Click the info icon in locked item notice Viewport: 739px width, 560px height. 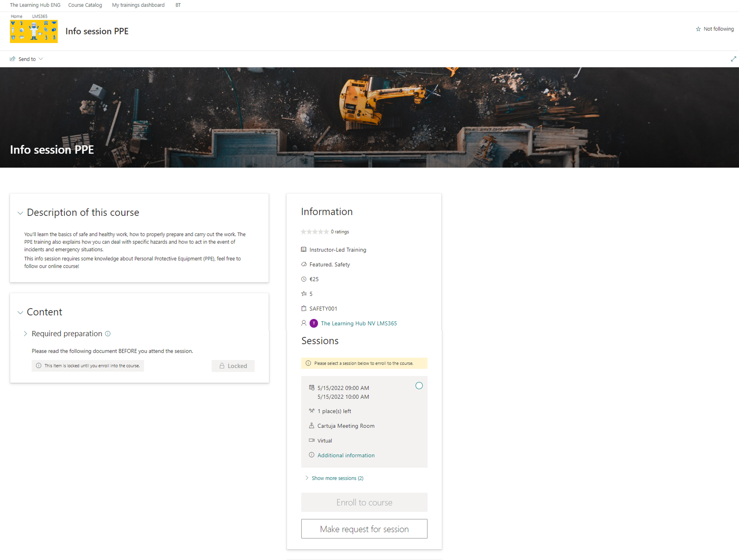tap(39, 366)
